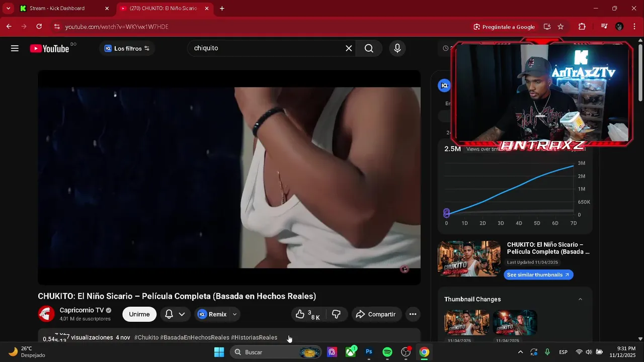644x362 pixels.
Task: Reload the current page
Action: pos(39,27)
